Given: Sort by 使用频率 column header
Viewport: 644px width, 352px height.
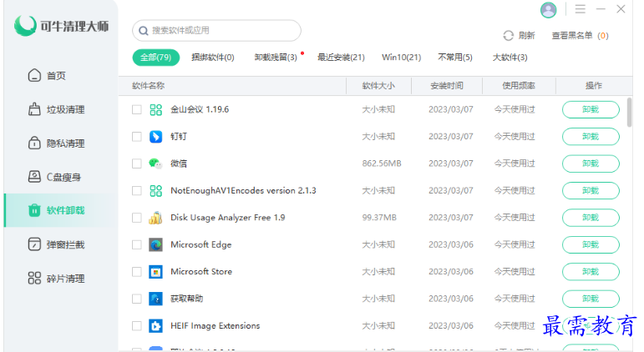Looking at the screenshot, I should (x=519, y=86).
